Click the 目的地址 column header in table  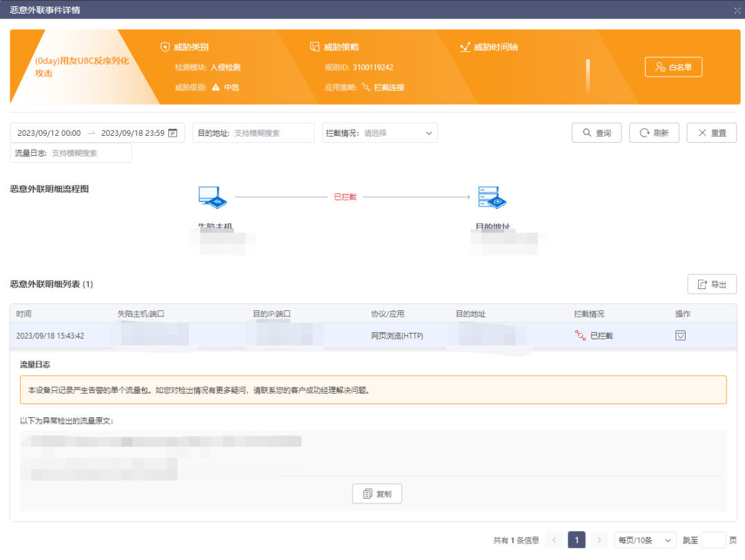coord(471,314)
